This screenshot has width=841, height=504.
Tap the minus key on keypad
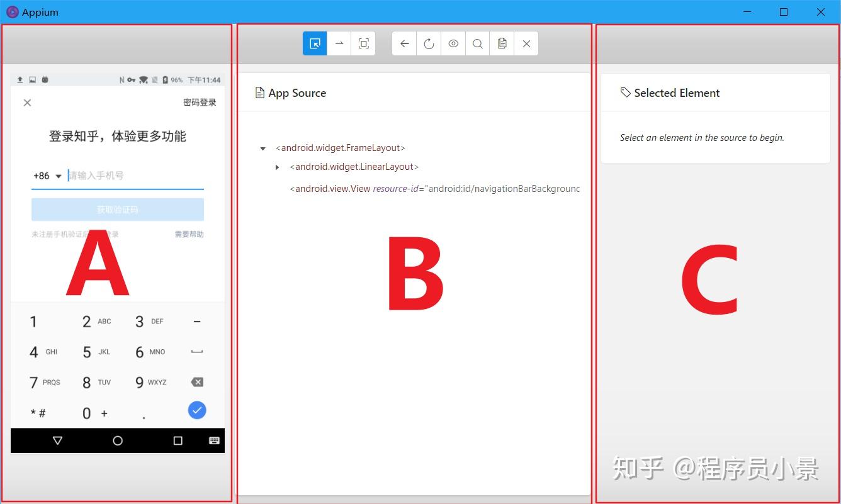click(197, 322)
